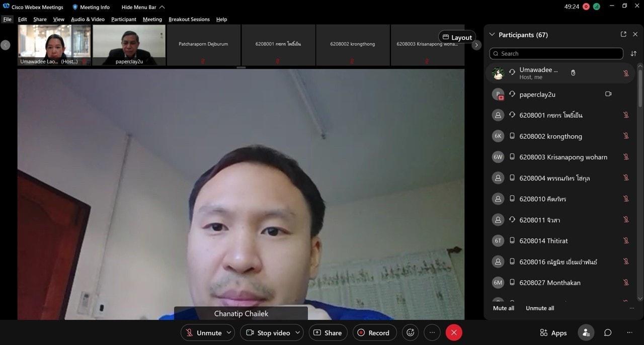Open the Share content button
The height and width of the screenshot is (345, 644).
[328, 332]
